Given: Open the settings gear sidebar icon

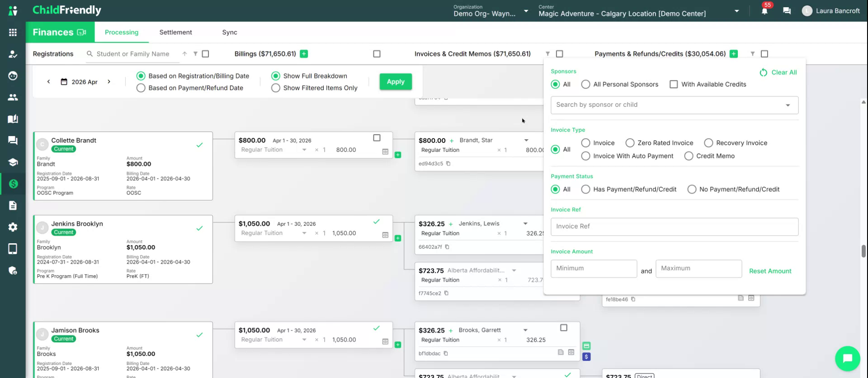Looking at the screenshot, I should 13,227.
